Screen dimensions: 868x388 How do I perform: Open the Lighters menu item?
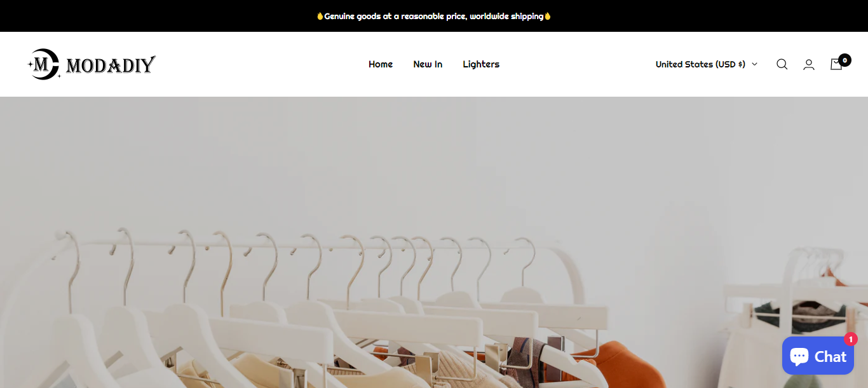click(x=481, y=64)
